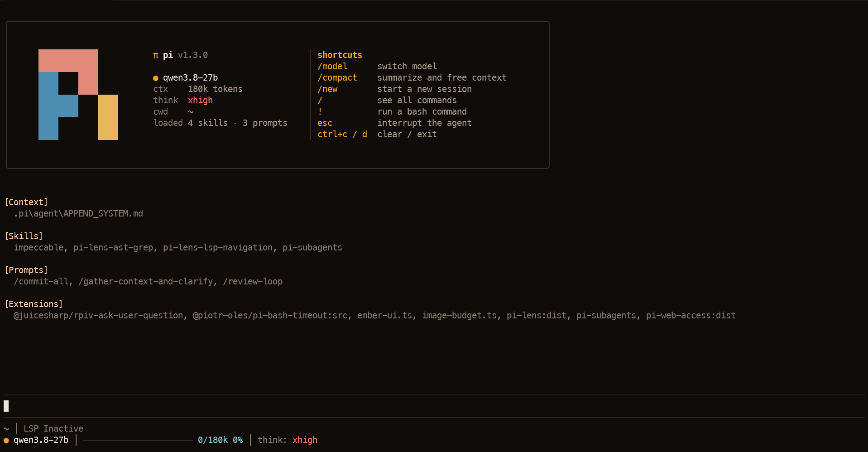Click the [Skills] section heading

[x=24, y=236]
